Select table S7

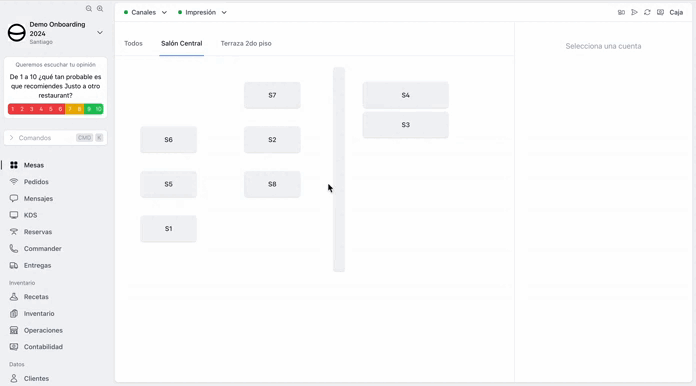pos(272,95)
